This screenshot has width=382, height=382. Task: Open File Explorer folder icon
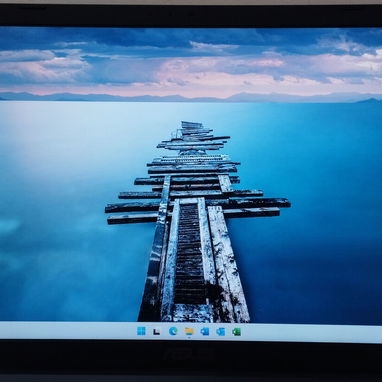[x=189, y=331]
